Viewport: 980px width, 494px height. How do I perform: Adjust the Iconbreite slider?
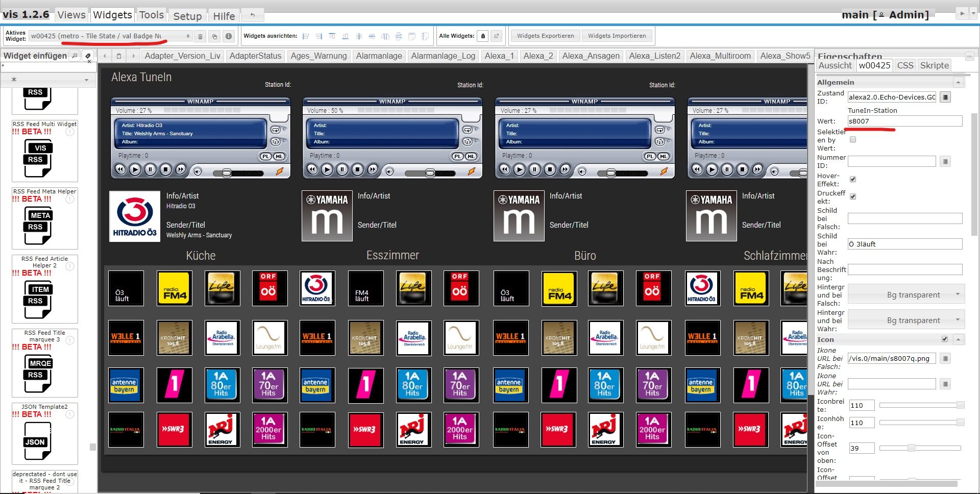[x=921, y=405]
